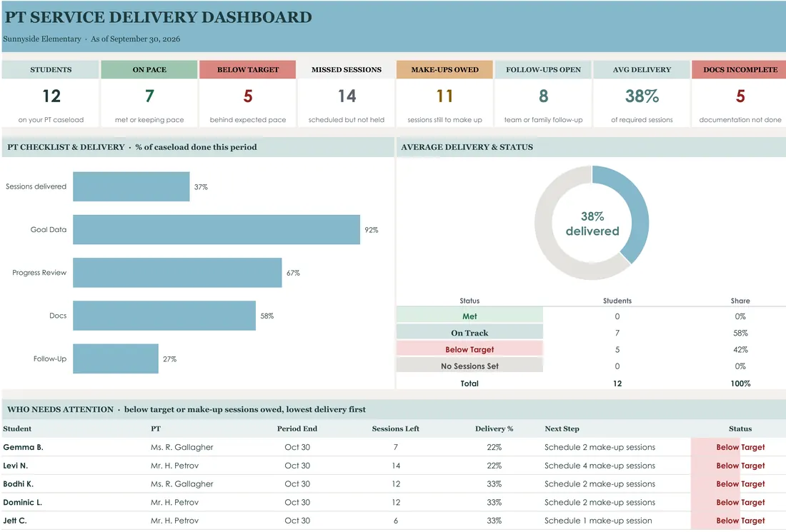Click the STUDENTS card header

(51, 70)
